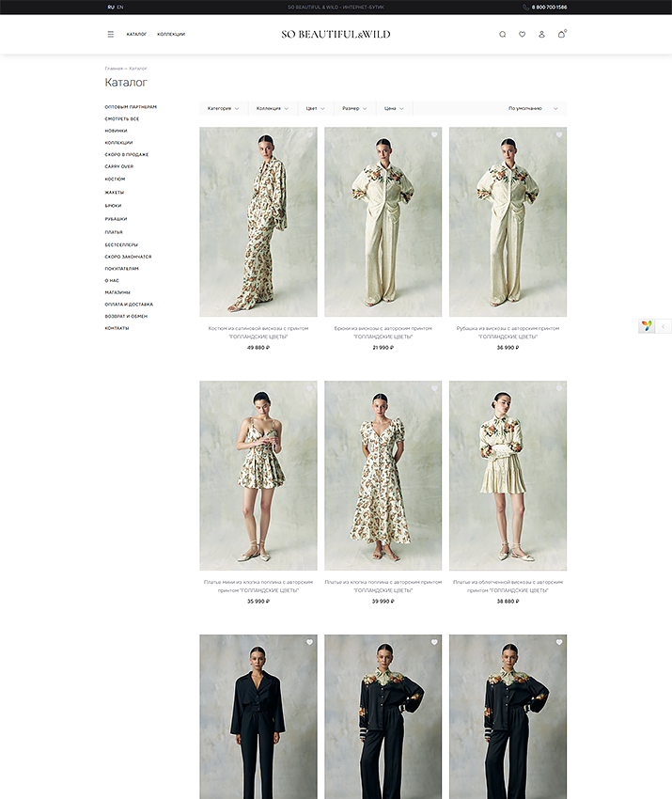Click the SO BEAUTIFUL&WILD logo

tap(336, 34)
